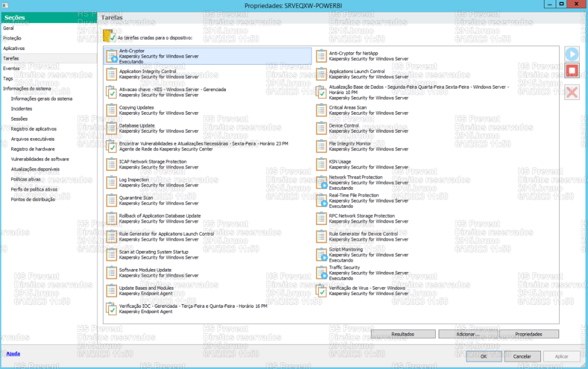Click the Scan at Operating System Startup icon
Viewport: 588px width, 369px height.
click(111, 254)
